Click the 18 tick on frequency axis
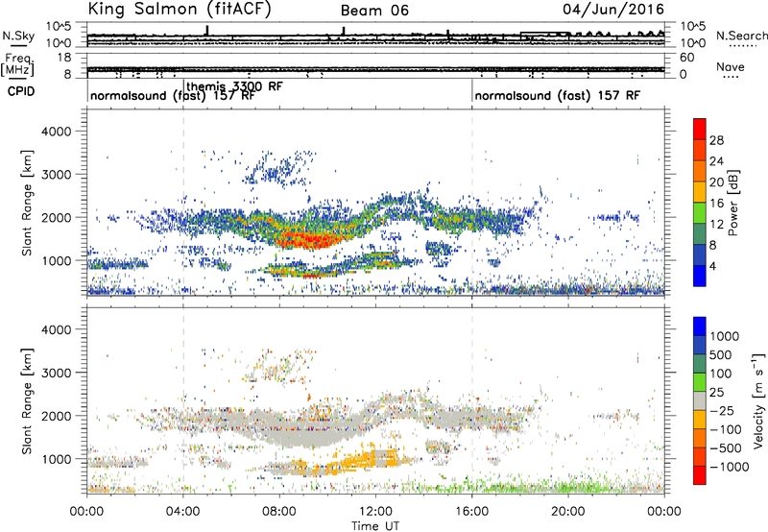Viewport: 768px width, 532px height. point(64,58)
